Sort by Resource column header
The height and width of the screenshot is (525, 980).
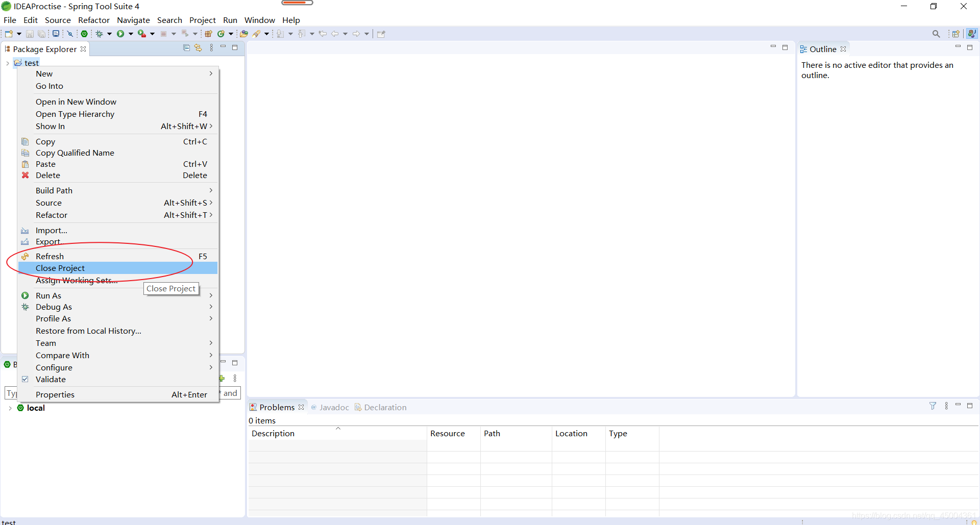453,433
